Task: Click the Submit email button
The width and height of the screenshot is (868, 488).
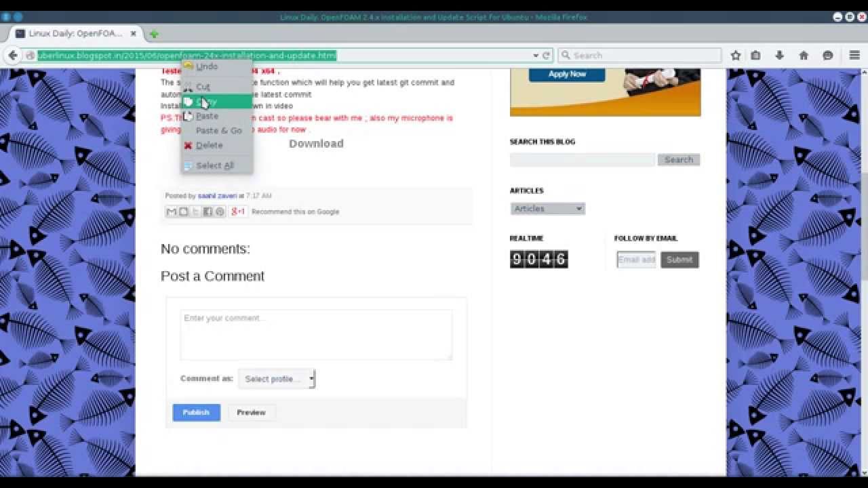Action: click(x=679, y=260)
